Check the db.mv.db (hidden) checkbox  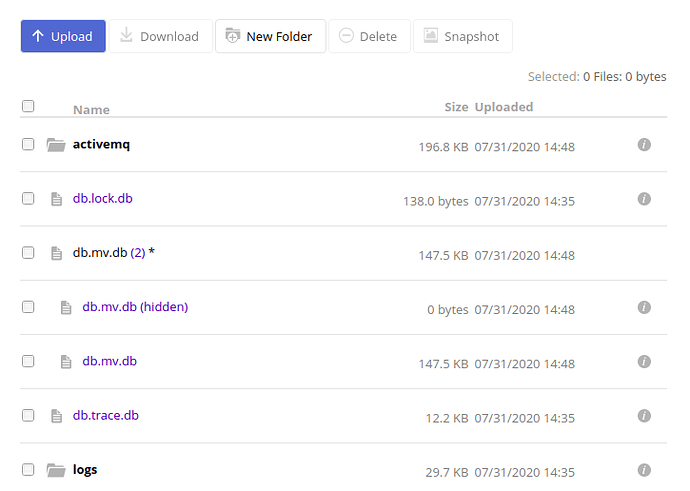28,307
